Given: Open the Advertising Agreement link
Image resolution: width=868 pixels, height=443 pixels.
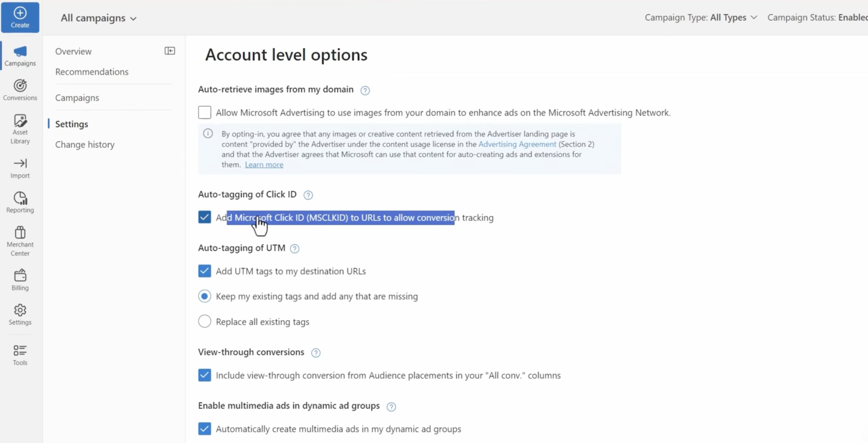Looking at the screenshot, I should (517, 144).
